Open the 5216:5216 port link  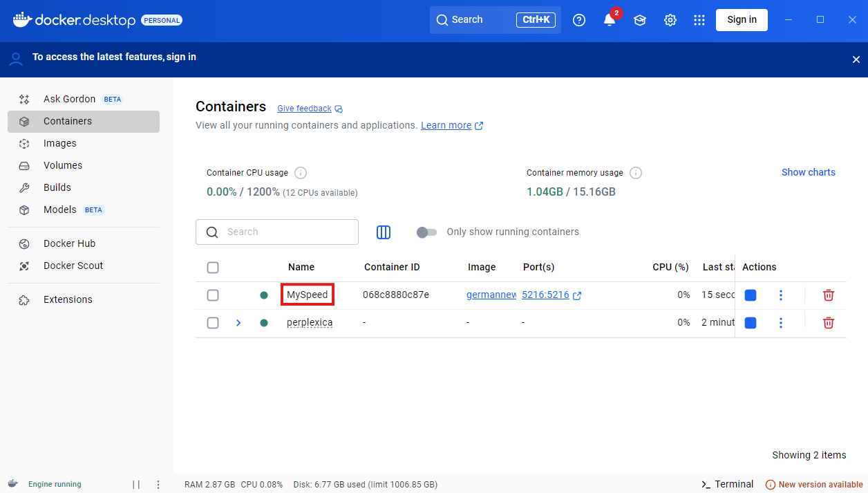tap(545, 295)
